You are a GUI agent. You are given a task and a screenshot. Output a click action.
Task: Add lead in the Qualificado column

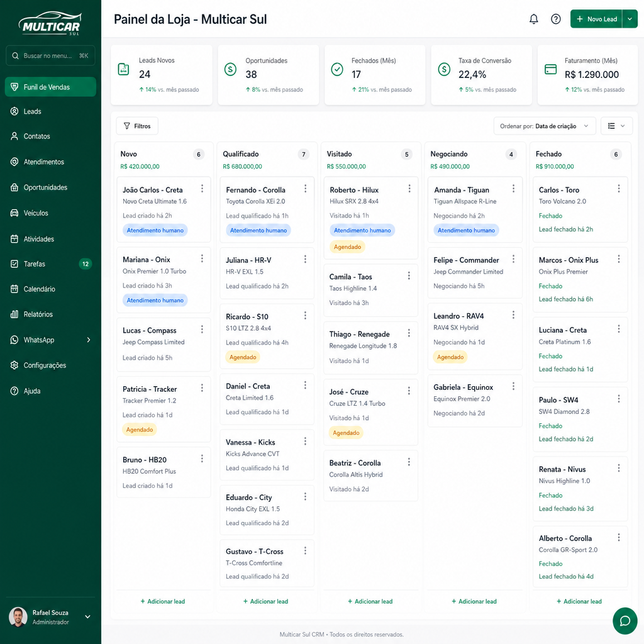coord(266,601)
